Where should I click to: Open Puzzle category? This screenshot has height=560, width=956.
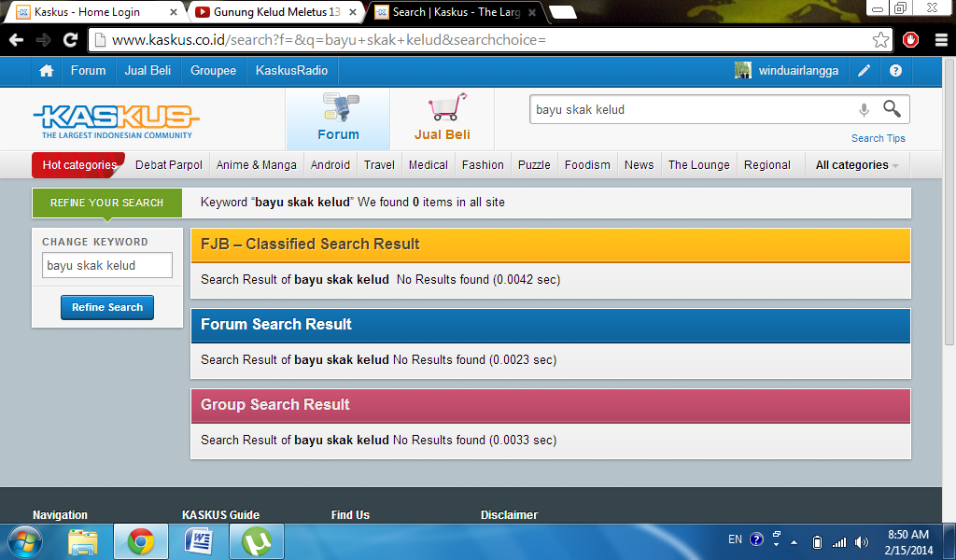(x=534, y=165)
